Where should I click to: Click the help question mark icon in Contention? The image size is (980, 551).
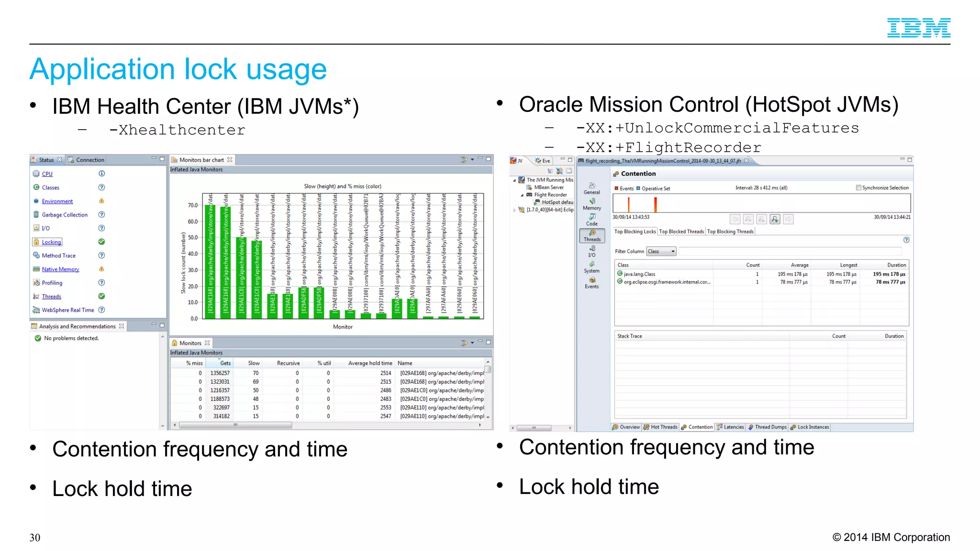pyautogui.click(x=906, y=240)
